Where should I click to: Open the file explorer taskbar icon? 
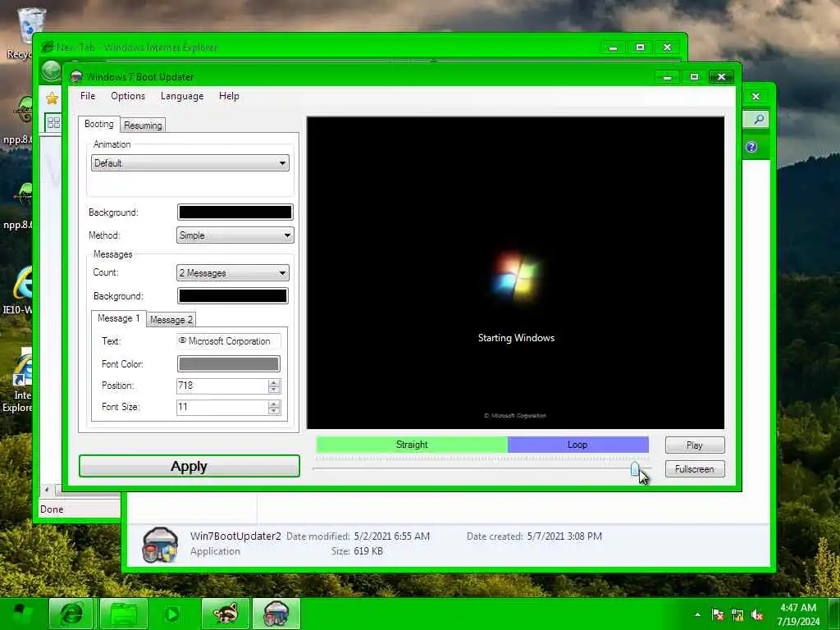[x=124, y=614]
